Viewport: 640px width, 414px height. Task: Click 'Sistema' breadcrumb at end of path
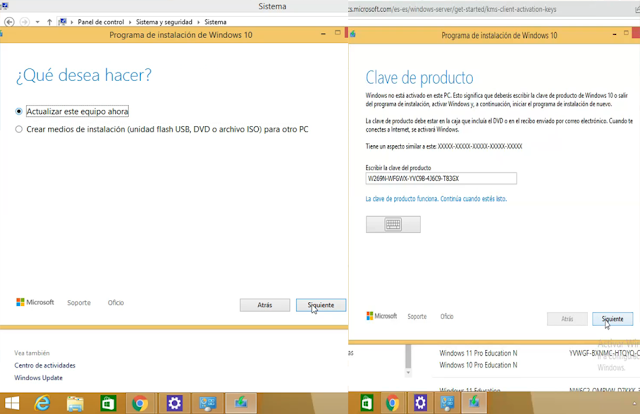(216, 22)
